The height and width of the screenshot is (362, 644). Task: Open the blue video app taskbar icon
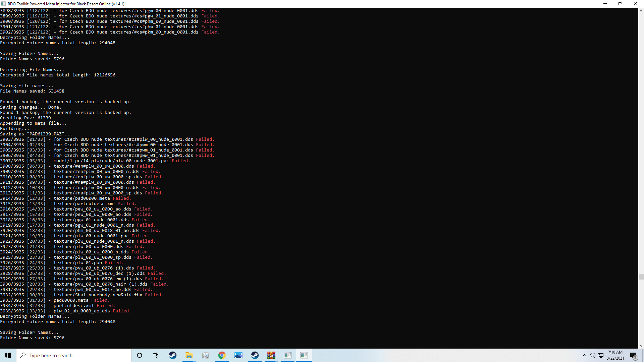[x=238, y=355]
